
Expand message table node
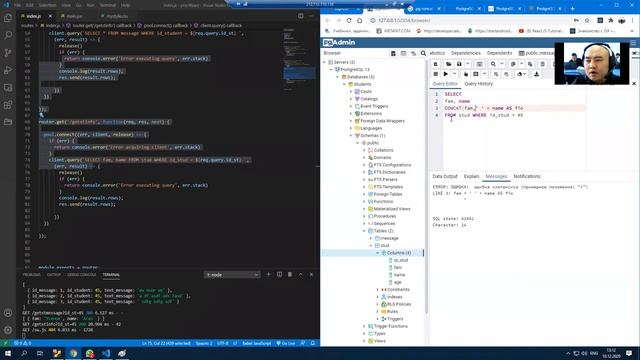371,238
